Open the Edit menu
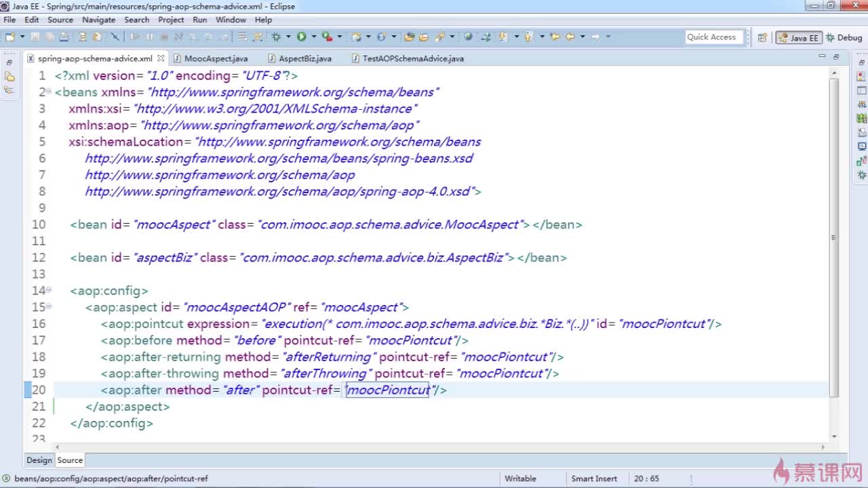 [x=32, y=20]
